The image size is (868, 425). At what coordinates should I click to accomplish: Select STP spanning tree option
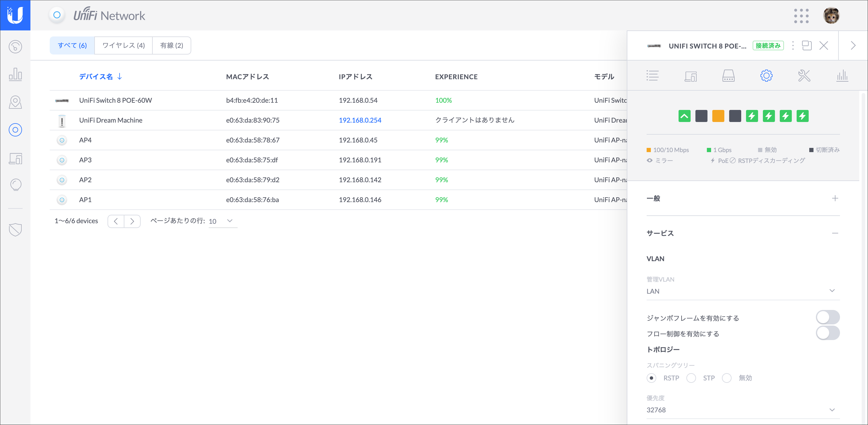point(691,378)
